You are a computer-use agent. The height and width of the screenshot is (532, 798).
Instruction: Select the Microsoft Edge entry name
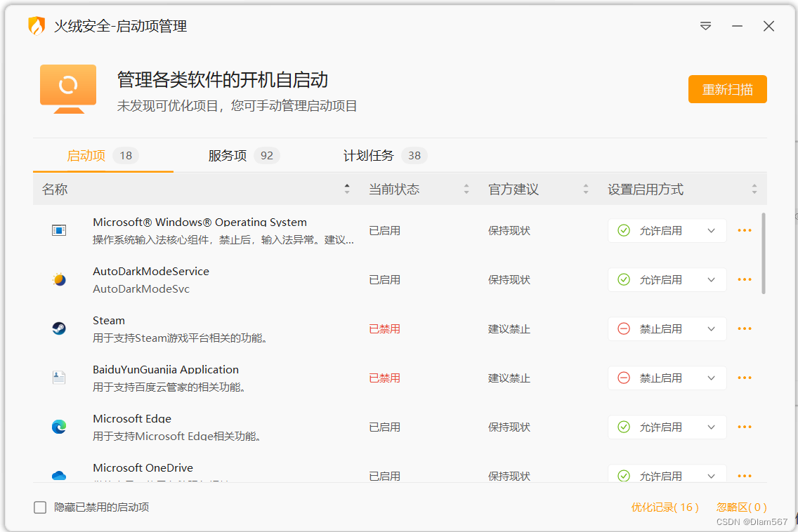click(132, 418)
